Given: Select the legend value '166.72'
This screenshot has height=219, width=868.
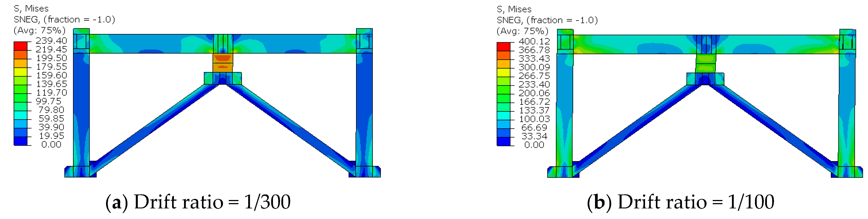Looking at the screenshot, I should coord(534,102).
